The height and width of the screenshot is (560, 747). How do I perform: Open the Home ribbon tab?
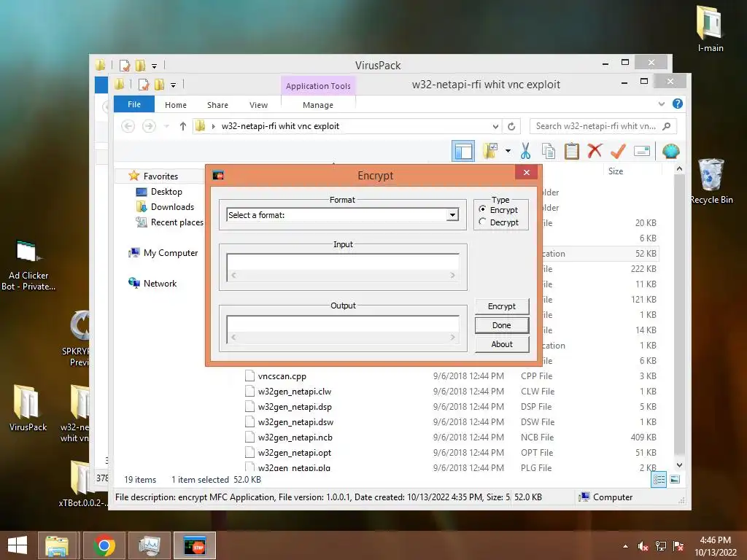click(176, 105)
